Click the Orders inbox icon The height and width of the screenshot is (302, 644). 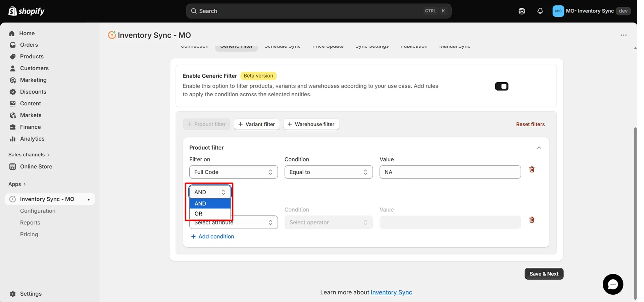[x=13, y=45]
